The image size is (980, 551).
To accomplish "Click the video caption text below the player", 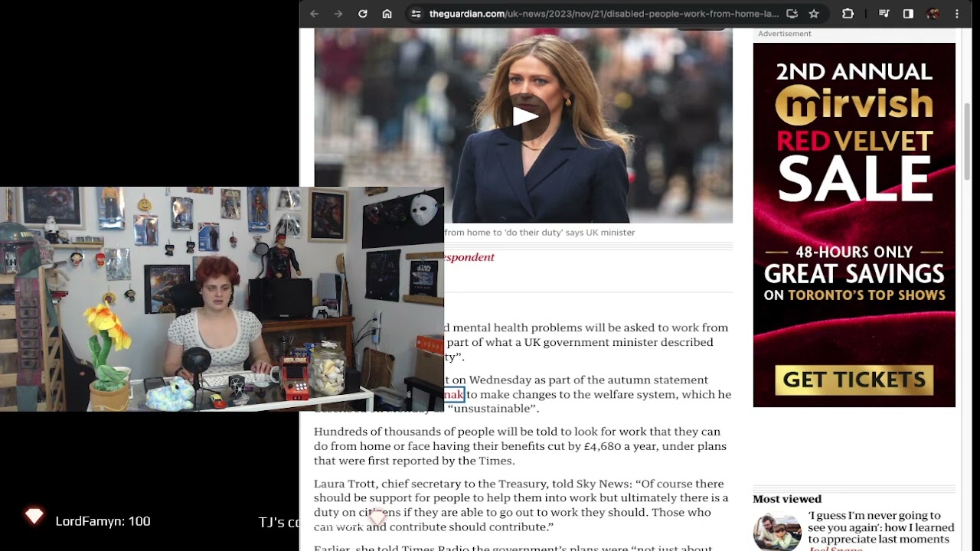I will click(x=540, y=233).
